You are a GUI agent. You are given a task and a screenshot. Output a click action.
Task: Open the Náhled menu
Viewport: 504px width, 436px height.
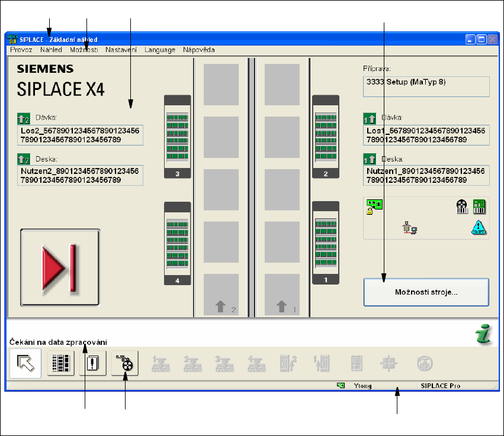[x=51, y=50]
